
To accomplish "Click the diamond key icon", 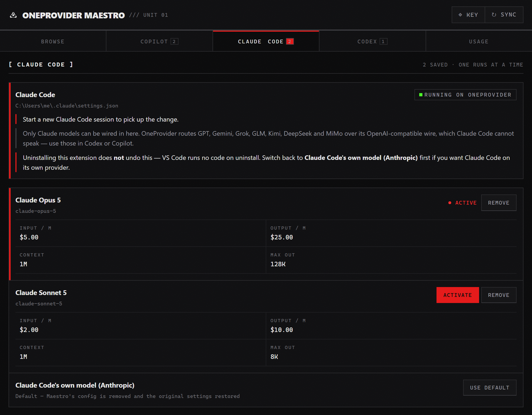I will point(460,15).
